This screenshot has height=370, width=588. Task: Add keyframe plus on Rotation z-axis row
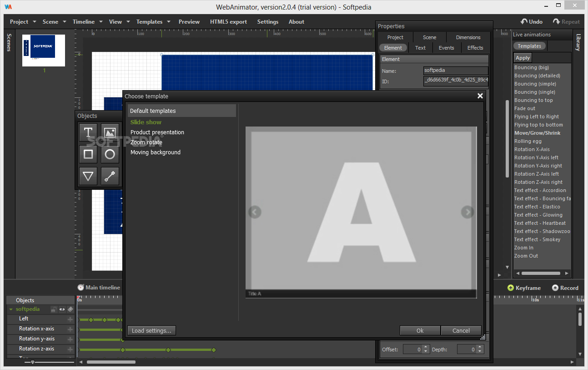pos(70,349)
